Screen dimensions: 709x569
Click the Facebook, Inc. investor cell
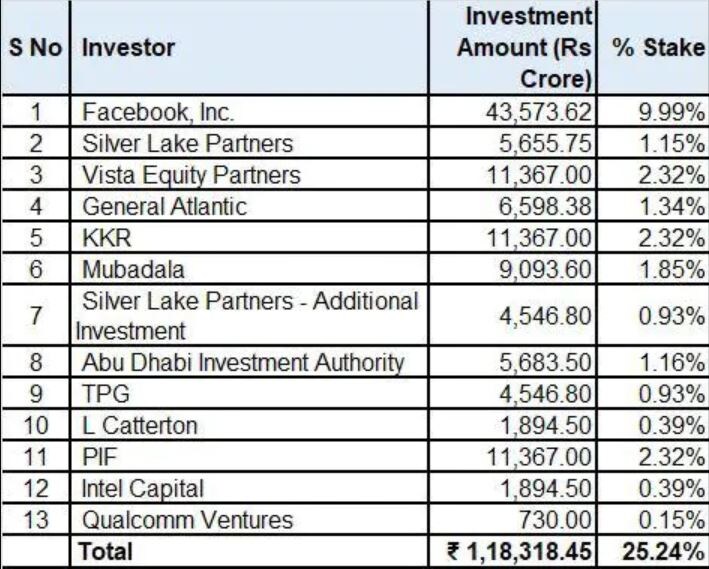click(249, 111)
